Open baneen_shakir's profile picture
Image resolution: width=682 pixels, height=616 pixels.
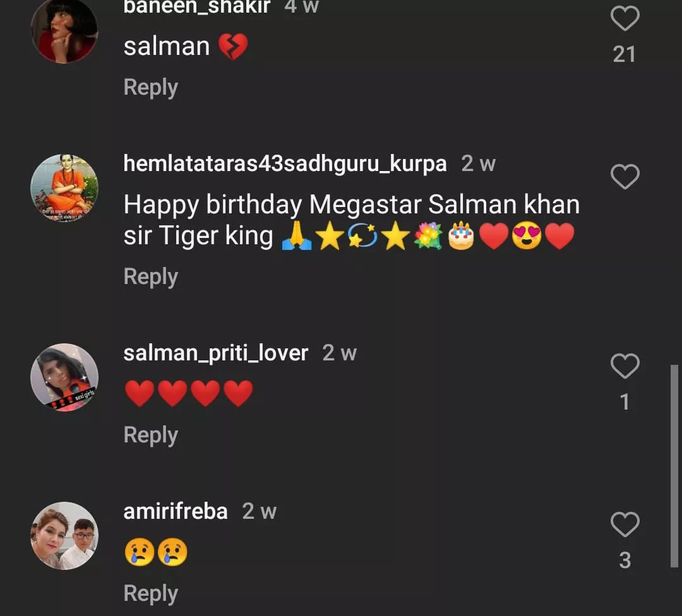[64, 30]
